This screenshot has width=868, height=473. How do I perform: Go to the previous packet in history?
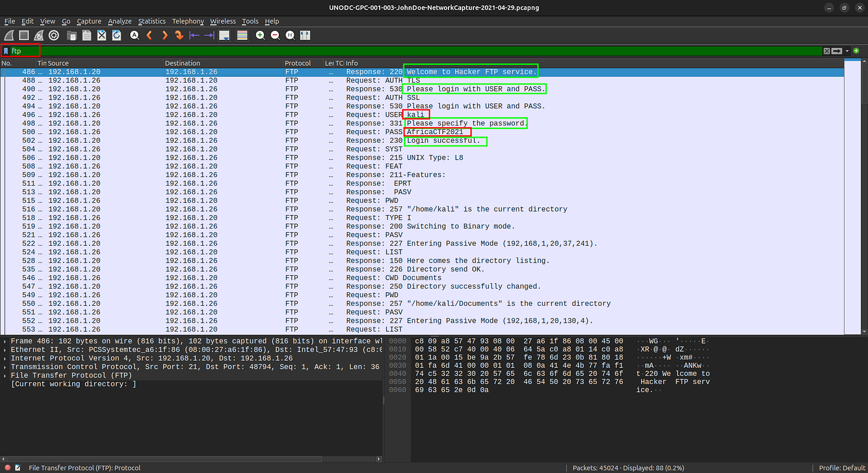[149, 35]
